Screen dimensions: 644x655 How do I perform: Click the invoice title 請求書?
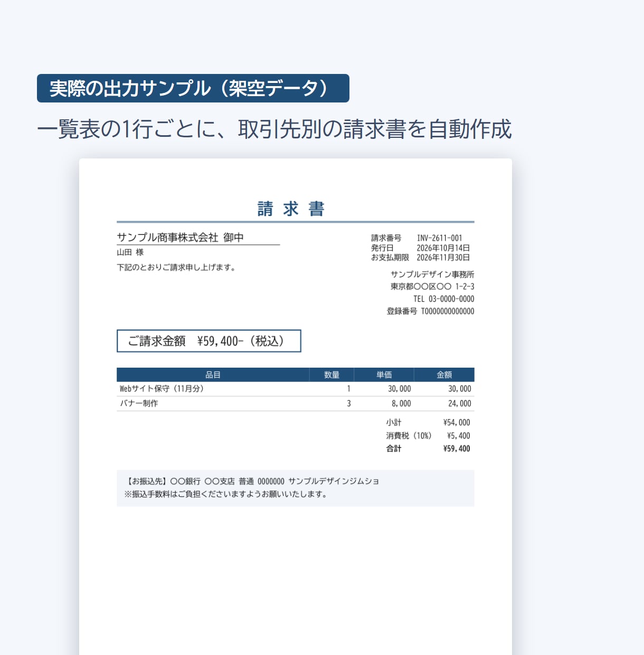click(x=291, y=209)
